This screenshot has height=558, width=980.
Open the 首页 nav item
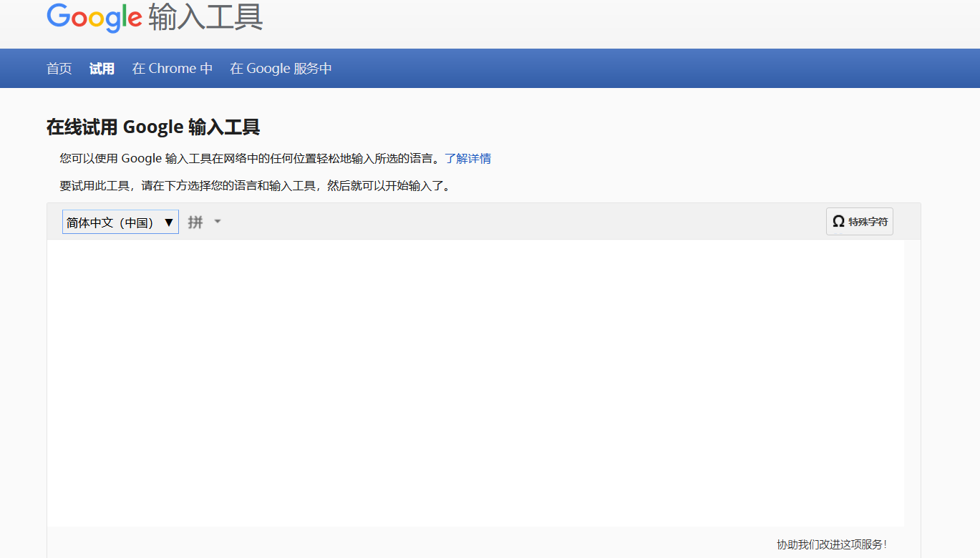[59, 69]
